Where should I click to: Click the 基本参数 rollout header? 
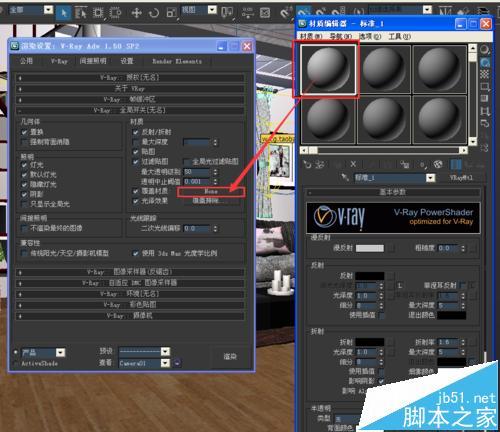tap(393, 192)
